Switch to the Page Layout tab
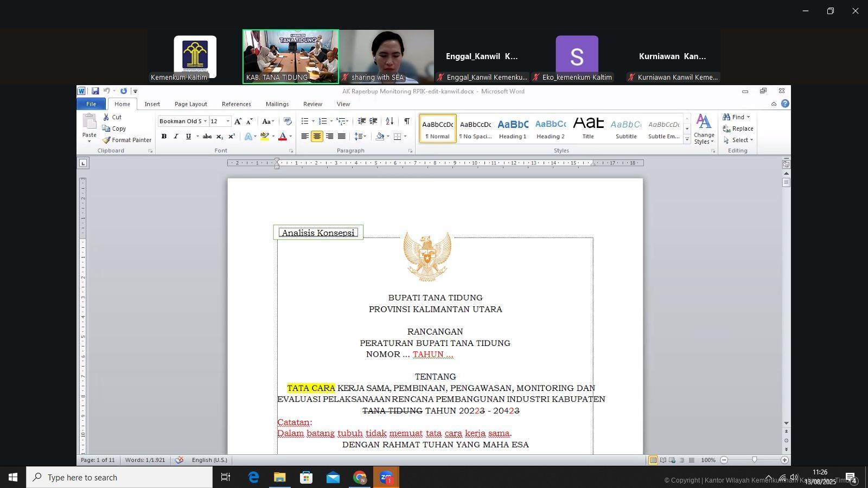The height and width of the screenshot is (488, 868). pos(191,104)
